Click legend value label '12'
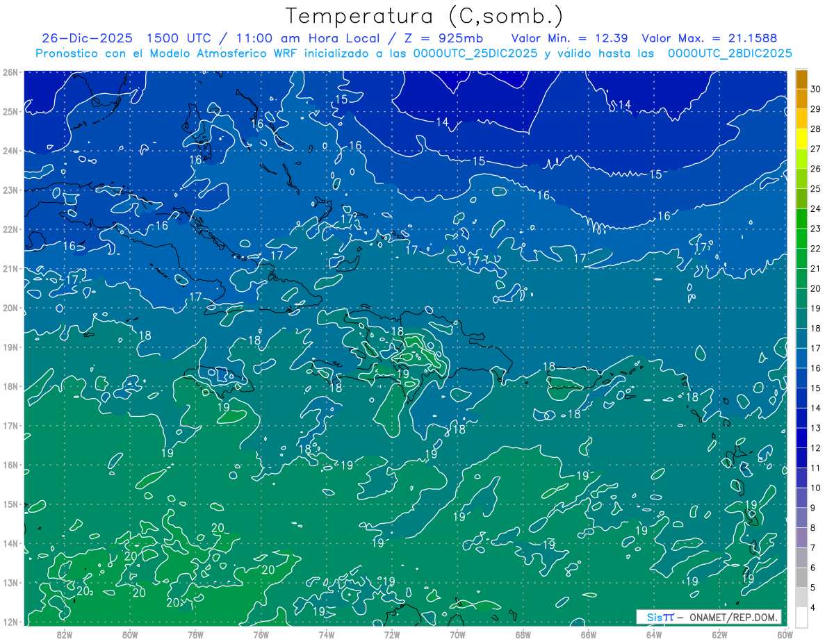The image size is (834, 644). pyautogui.click(x=816, y=448)
